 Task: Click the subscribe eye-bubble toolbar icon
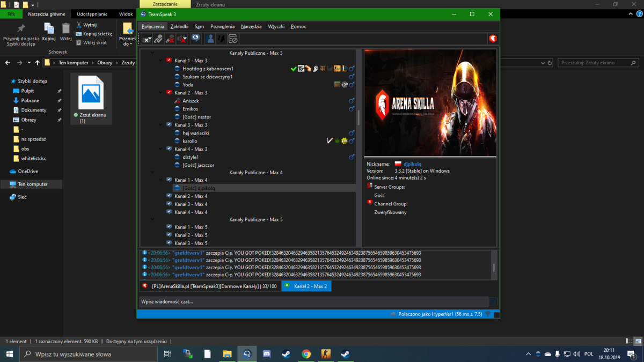point(195,38)
